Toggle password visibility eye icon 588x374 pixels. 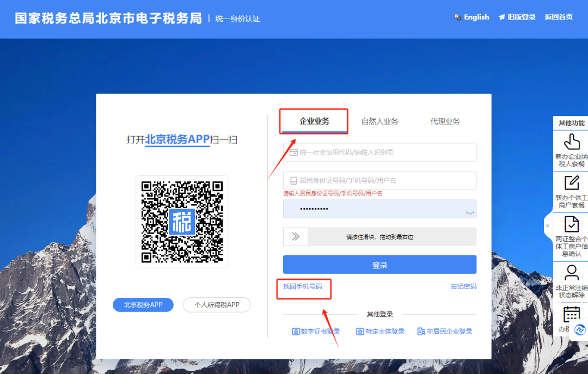tap(470, 213)
